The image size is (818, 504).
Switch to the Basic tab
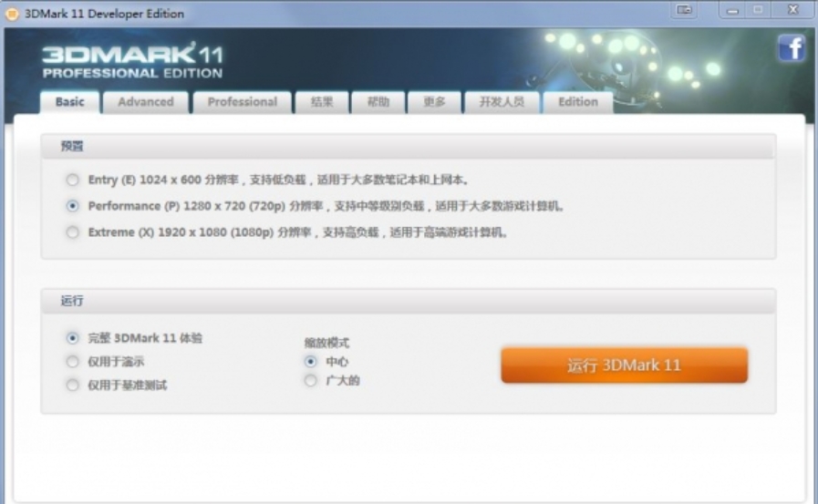click(x=70, y=102)
